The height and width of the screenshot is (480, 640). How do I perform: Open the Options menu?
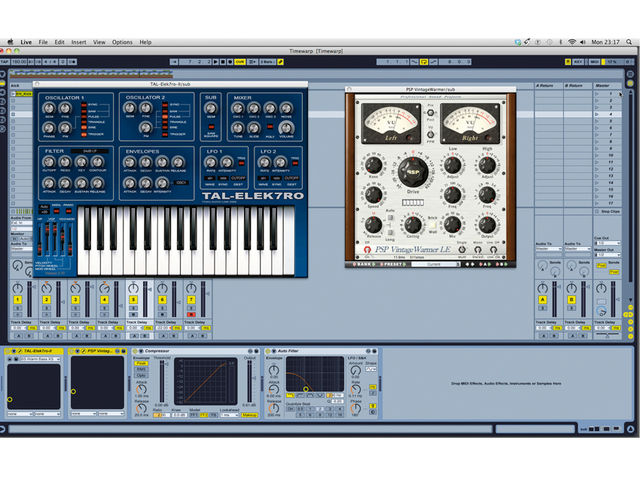(x=122, y=42)
